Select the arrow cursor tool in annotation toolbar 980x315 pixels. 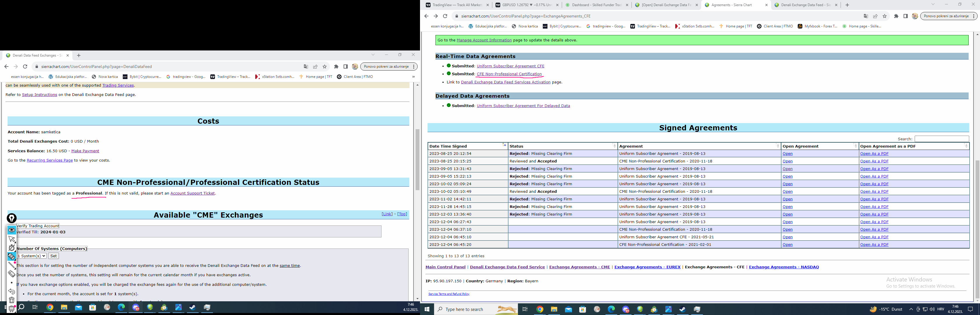pyautogui.click(x=12, y=239)
